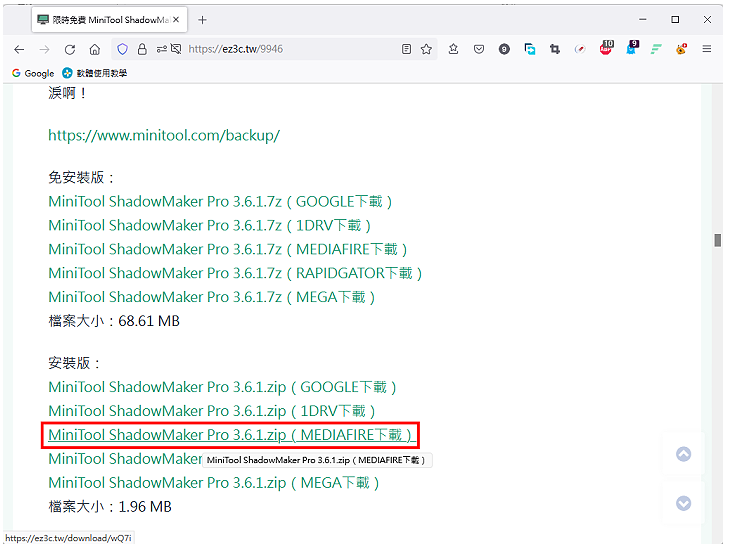View site security padlock details
The width and height of the screenshot is (731, 550).
(142, 49)
